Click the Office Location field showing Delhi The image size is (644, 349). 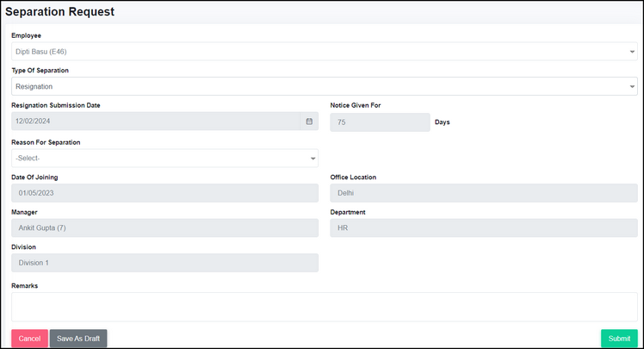click(484, 193)
